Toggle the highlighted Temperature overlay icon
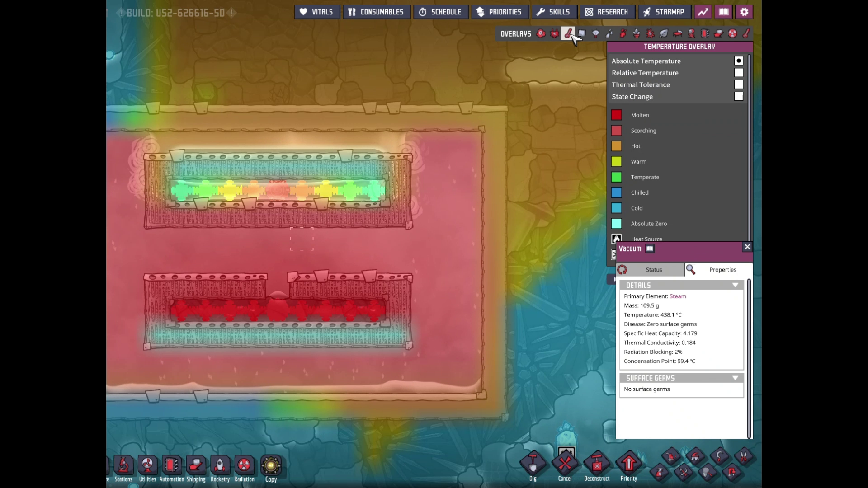Image resolution: width=868 pixels, height=488 pixels. 568,33
